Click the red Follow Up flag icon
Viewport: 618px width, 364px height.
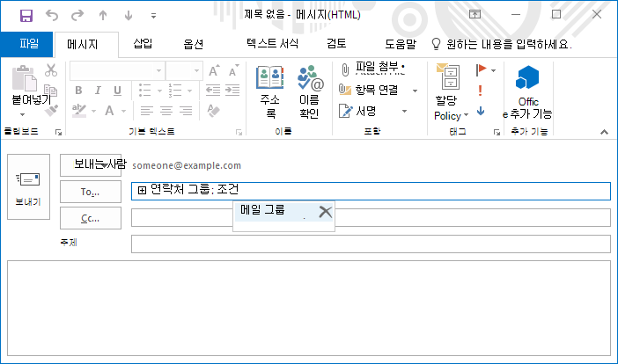[482, 70]
